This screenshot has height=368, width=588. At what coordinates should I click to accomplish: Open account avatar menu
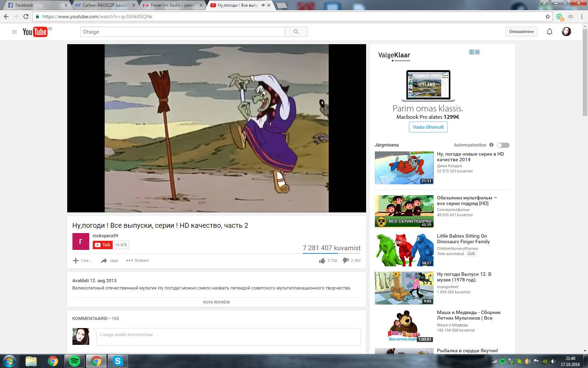point(566,32)
